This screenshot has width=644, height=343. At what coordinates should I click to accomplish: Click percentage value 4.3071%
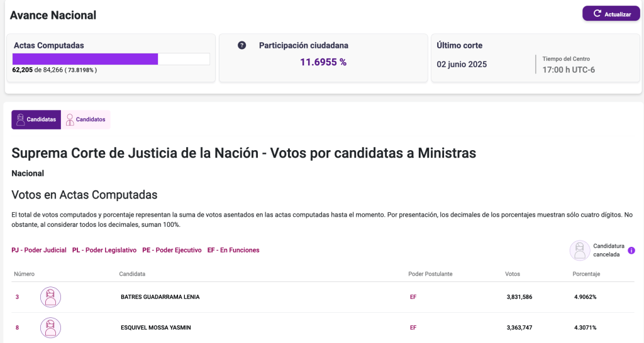pyautogui.click(x=586, y=327)
